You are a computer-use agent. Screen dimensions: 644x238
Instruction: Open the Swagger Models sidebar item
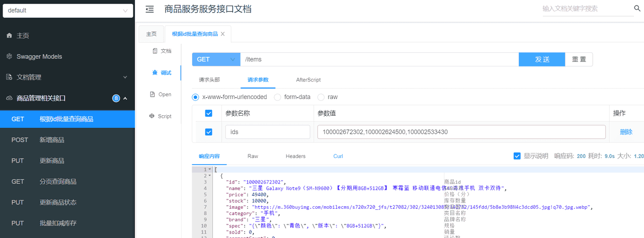pos(67,56)
